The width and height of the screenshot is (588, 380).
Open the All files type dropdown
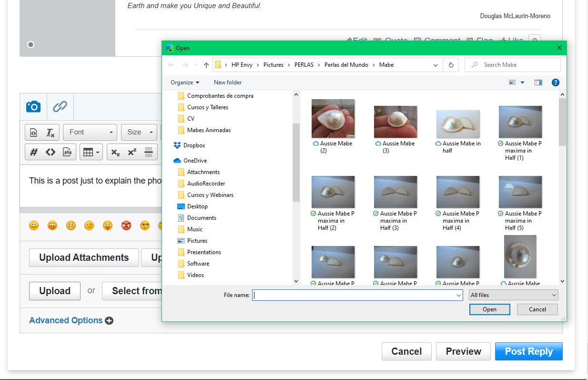pyautogui.click(x=513, y=295)
